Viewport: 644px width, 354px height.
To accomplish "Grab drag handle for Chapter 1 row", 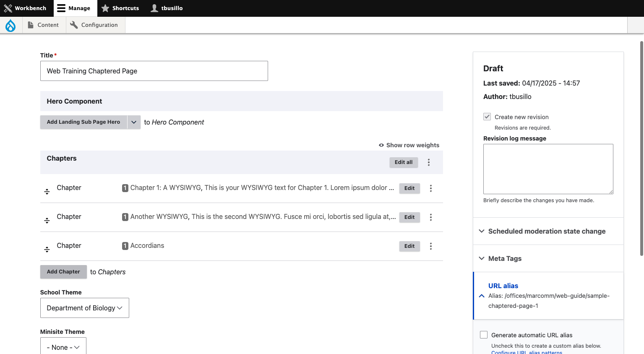I will tap(47, 192).
